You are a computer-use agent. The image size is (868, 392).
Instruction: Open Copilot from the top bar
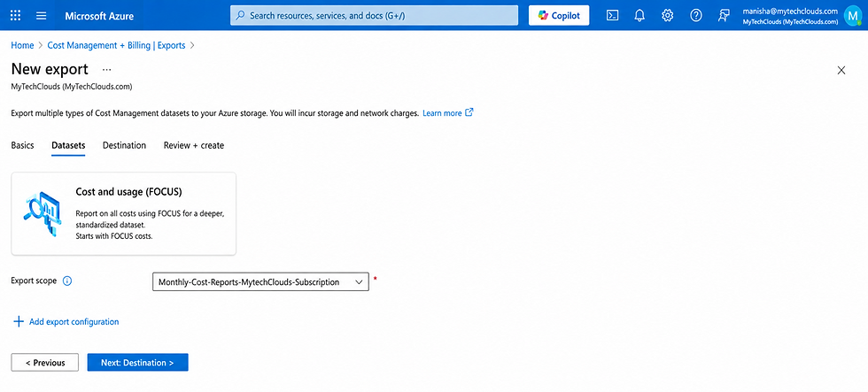[559, 15]
